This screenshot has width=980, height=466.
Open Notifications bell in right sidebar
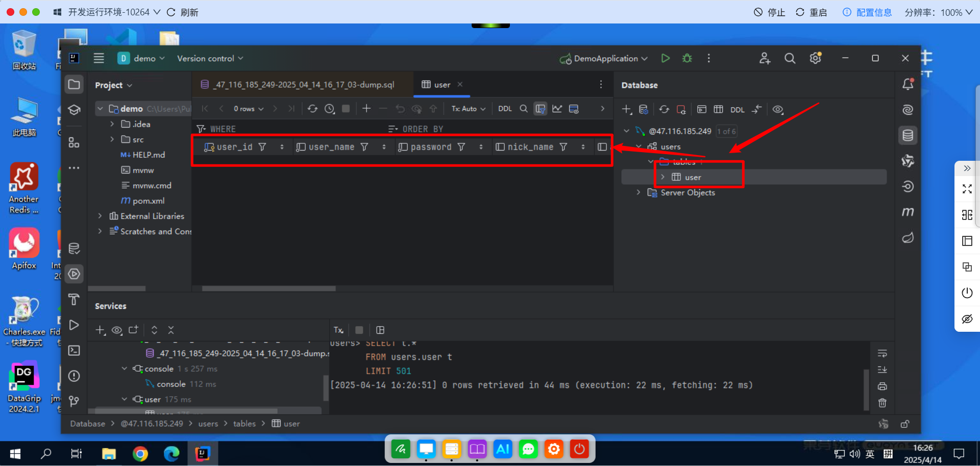point(908,84)
